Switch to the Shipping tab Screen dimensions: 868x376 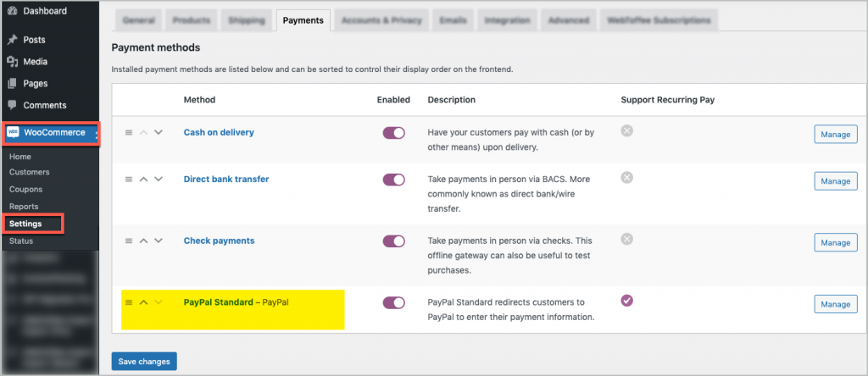pos(247,20)
